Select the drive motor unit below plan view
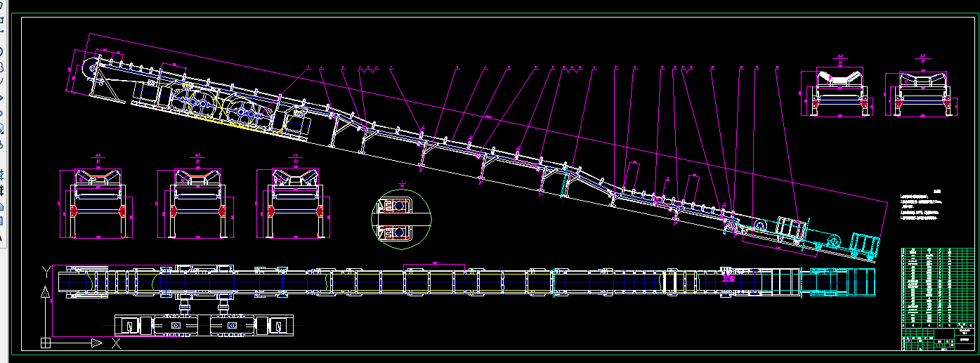The width and height of the screenshot is (980, 363). [204, 326]
